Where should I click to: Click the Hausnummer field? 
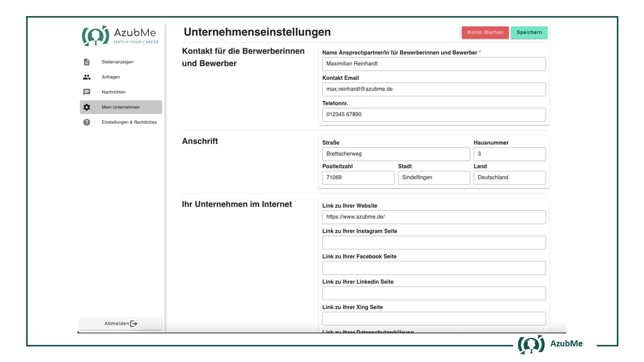tap(510, 154)
